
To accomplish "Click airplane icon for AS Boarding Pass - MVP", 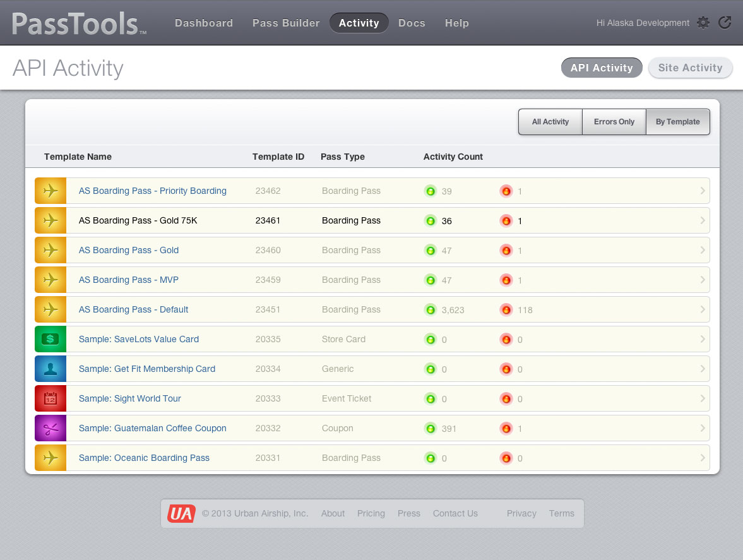I will 51,280.
